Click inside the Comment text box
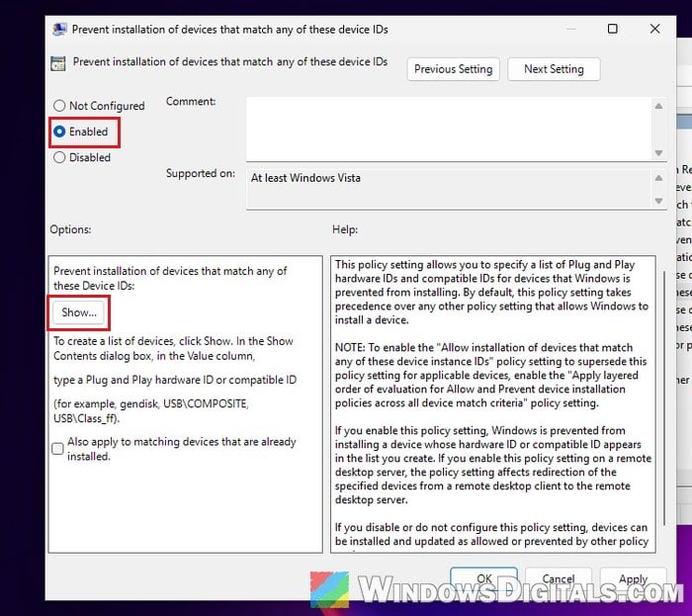Viewport: 692px width, 616px height. [448, 129]
